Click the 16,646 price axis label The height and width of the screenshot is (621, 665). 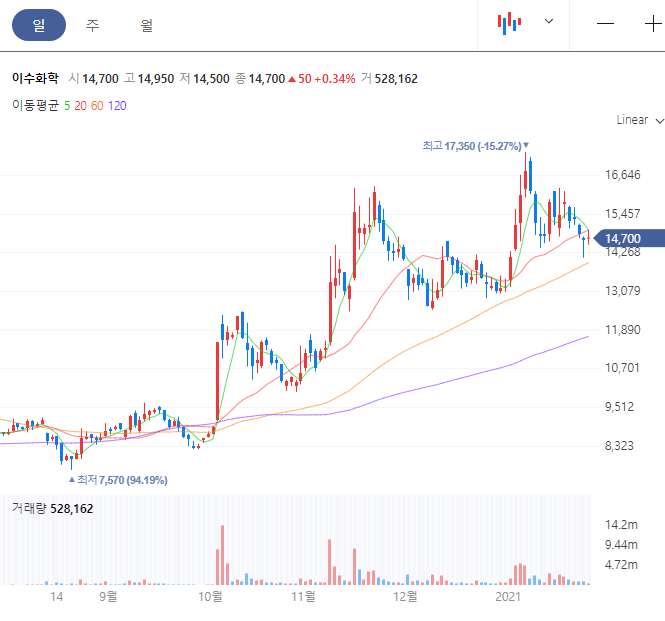pos(623,175)
